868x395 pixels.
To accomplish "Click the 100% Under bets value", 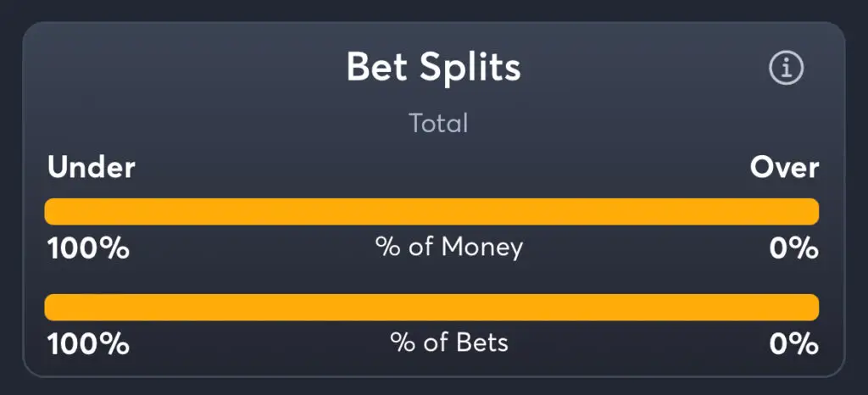I will coord(88,344).
